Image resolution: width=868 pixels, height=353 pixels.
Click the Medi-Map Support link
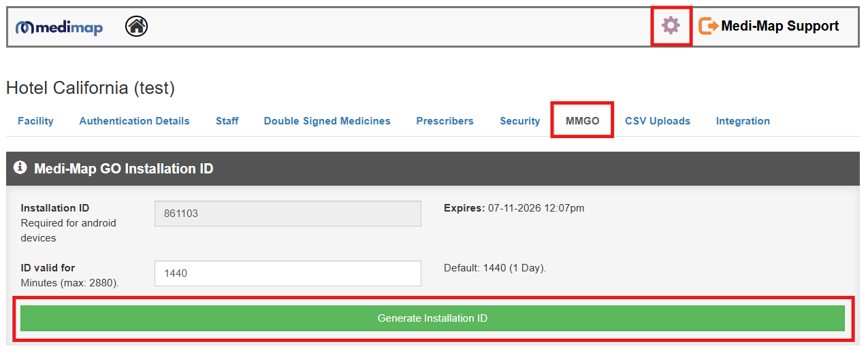[x=779, y=27]
